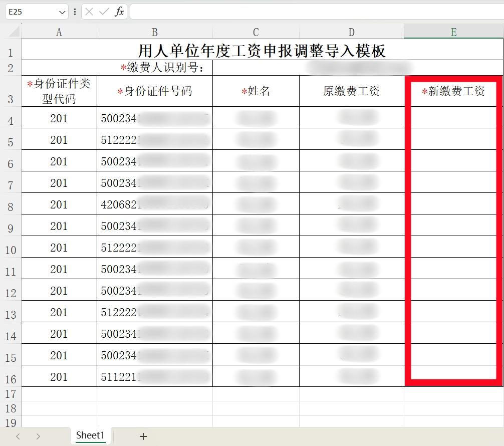Select row 3 header
Viewport: 504px width, 446px height.
click(11, 98)
